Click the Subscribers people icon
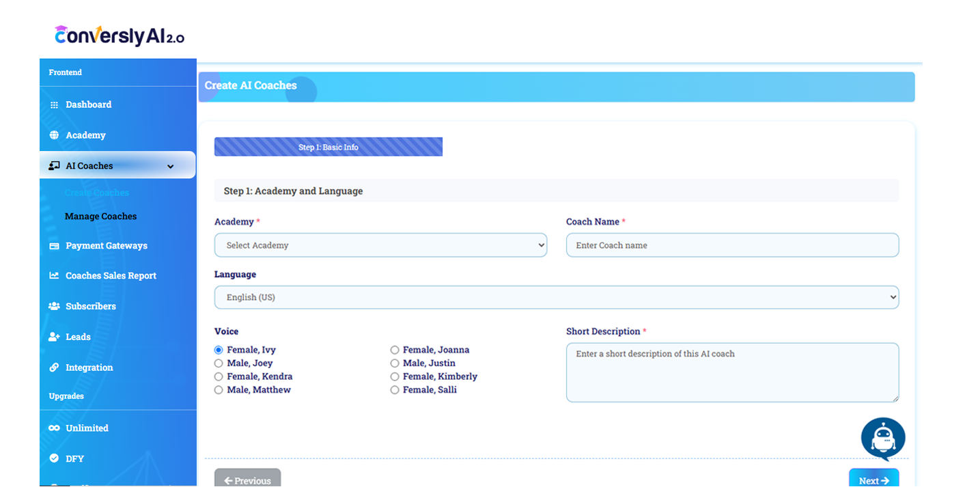The image size is (980, 500). (54, 307)
